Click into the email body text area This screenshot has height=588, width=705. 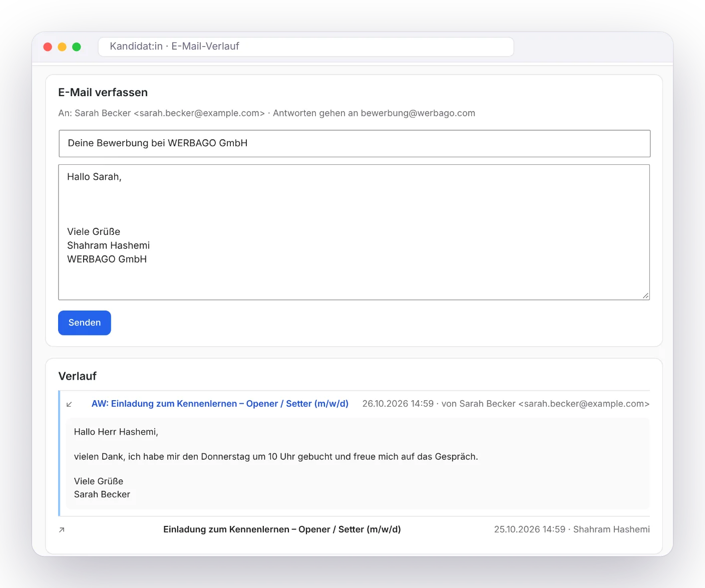point(354,232)
